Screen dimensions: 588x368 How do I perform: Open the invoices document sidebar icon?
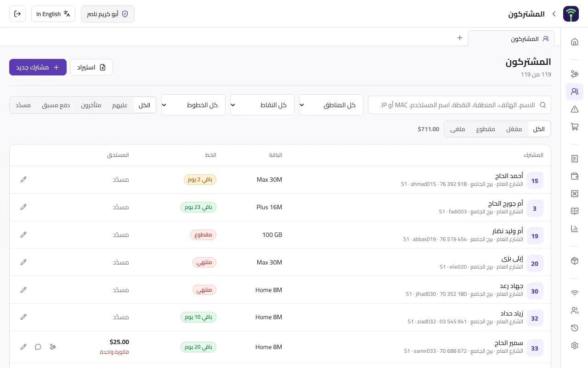[x=574, y=159]
